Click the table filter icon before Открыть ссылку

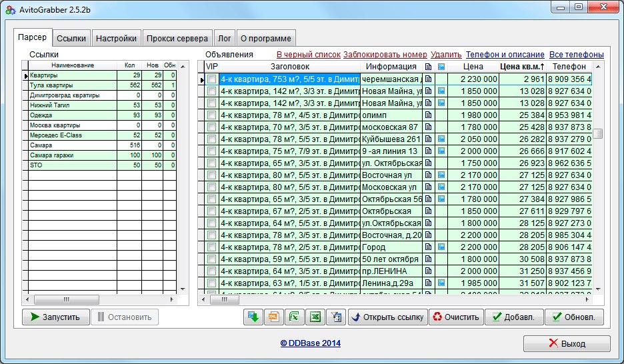pos(335,317)
